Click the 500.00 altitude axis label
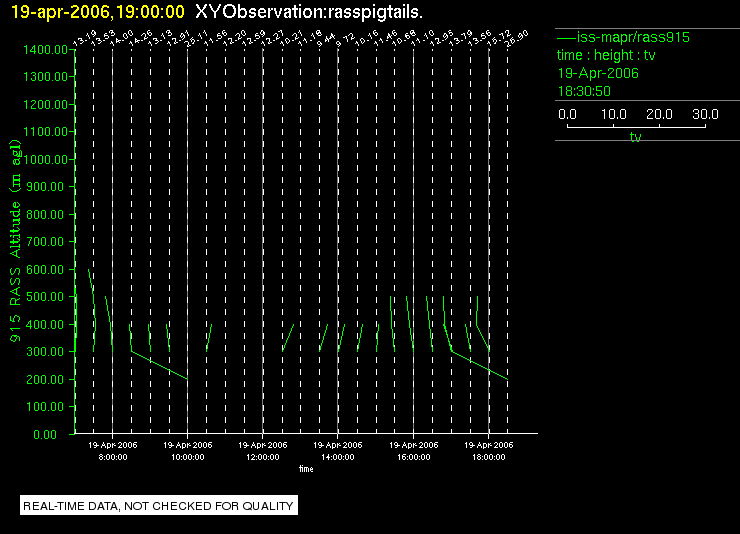 [x=45, y=297]
